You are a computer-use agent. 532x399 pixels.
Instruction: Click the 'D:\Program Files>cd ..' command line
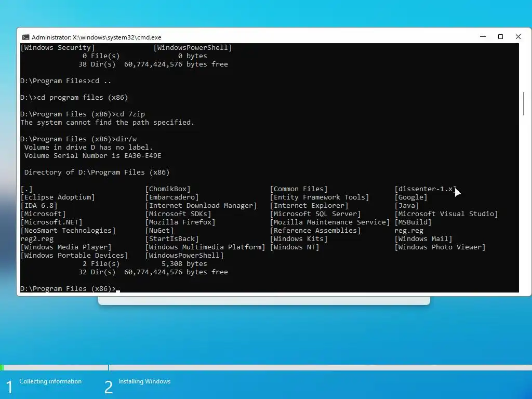pos(66,81)
